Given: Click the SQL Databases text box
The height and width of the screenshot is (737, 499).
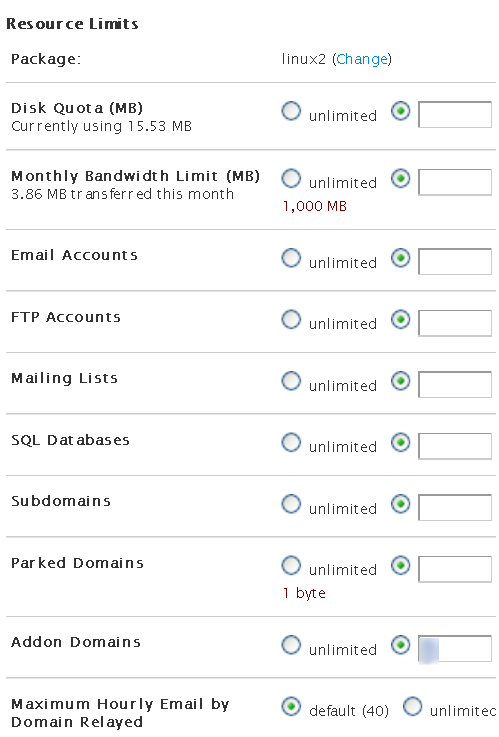Looking at the screenshot, I should tap(455, 446).
